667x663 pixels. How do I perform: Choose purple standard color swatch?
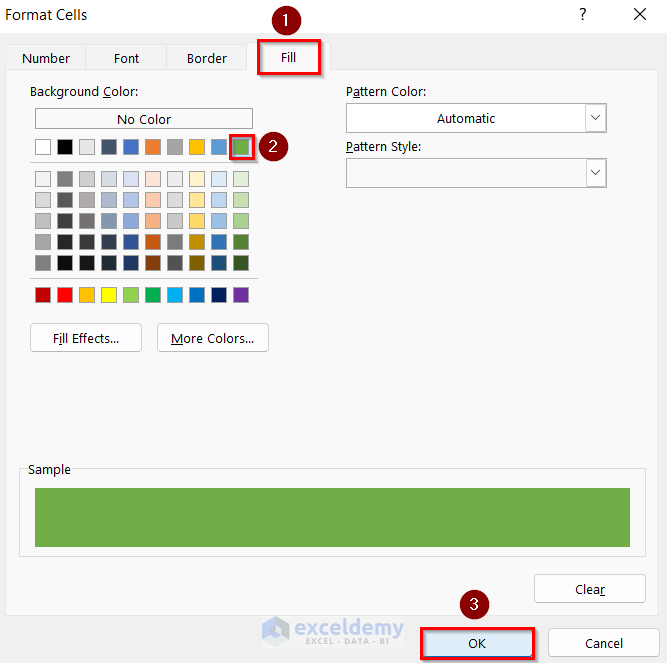[x=241, y=295]
